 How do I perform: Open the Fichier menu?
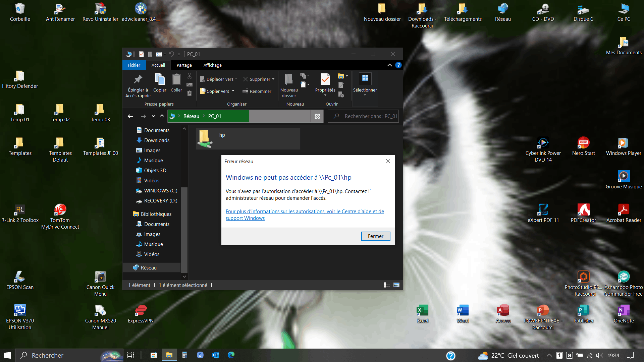pyautogui.click(x=134, y=65)
